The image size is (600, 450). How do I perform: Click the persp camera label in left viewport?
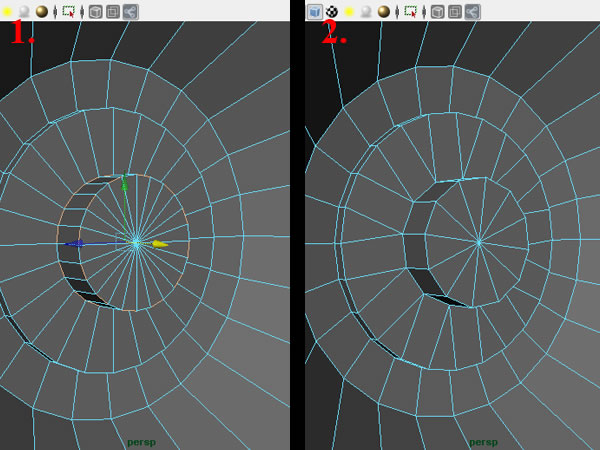(x=142, y=442)
